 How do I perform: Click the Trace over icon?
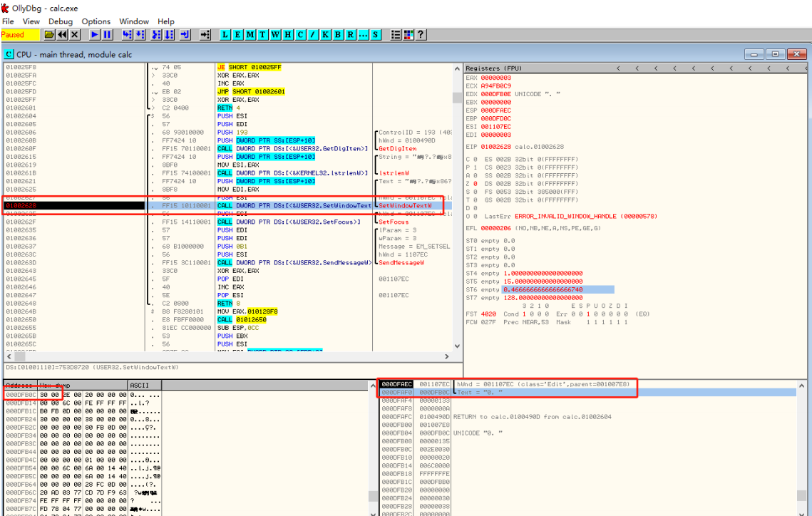click(x=170, y=35)
